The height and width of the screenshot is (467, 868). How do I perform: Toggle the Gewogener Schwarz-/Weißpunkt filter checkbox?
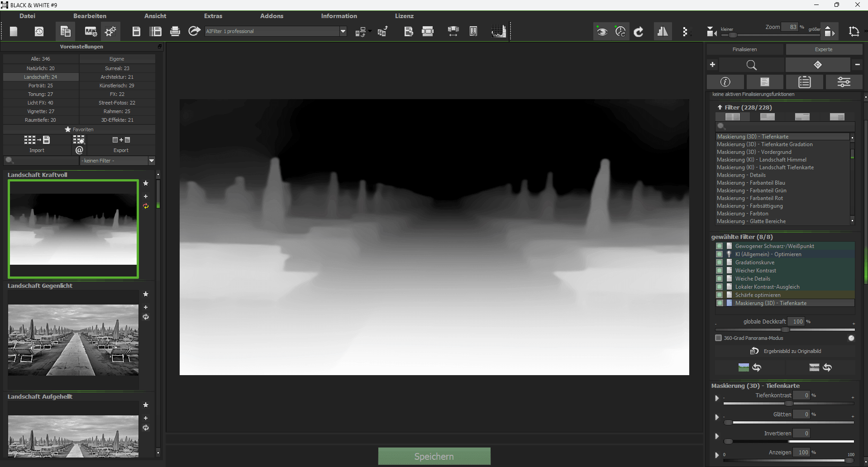click(719, 246)
